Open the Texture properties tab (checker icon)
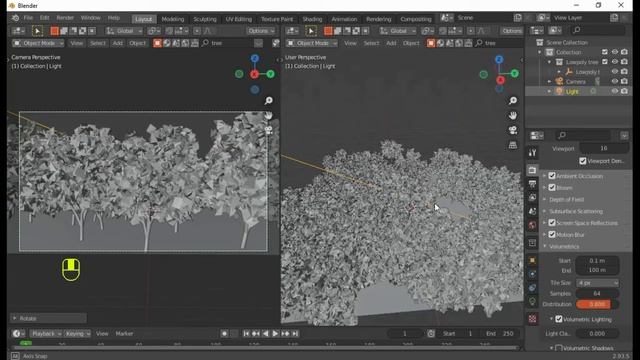The height and width of the screenshot is (360, 640). 532,319
